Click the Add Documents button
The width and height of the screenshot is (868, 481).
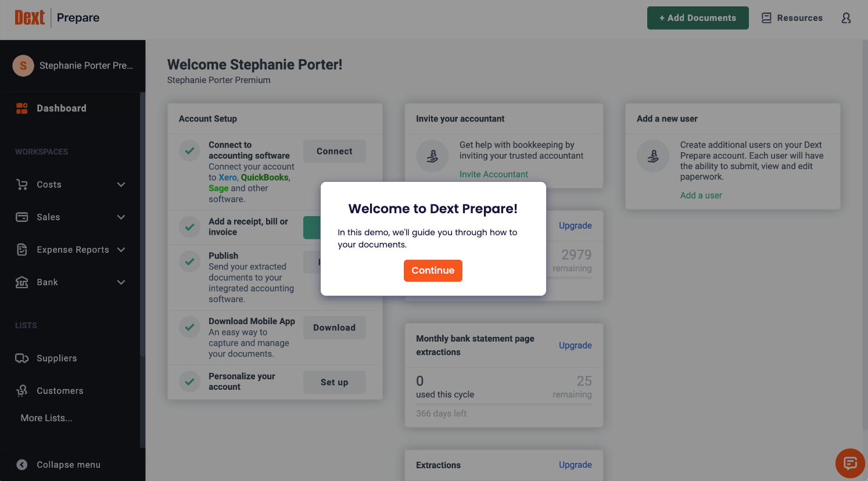(x=698, y=18)
